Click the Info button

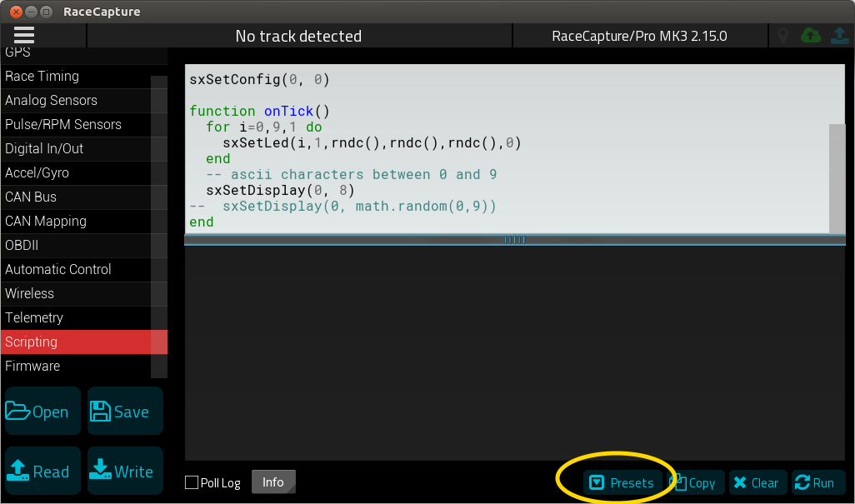273,482
